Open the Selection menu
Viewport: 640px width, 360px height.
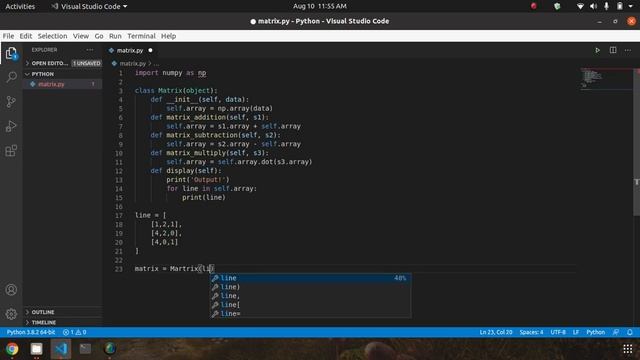(52, 36)
